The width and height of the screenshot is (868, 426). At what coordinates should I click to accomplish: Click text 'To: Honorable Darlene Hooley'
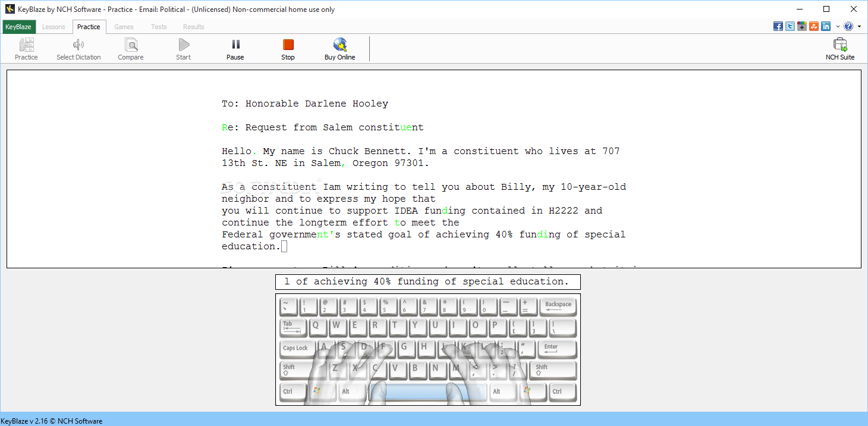[305, 104]
